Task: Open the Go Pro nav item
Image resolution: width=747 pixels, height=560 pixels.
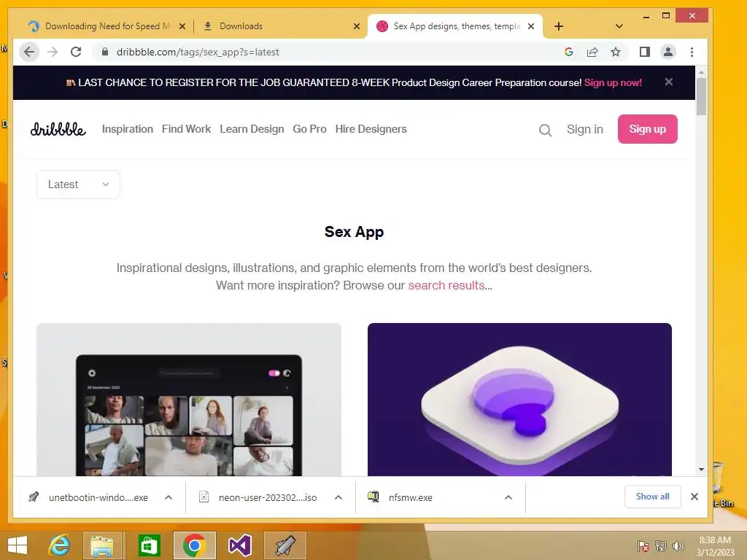Action: point(309,129)
